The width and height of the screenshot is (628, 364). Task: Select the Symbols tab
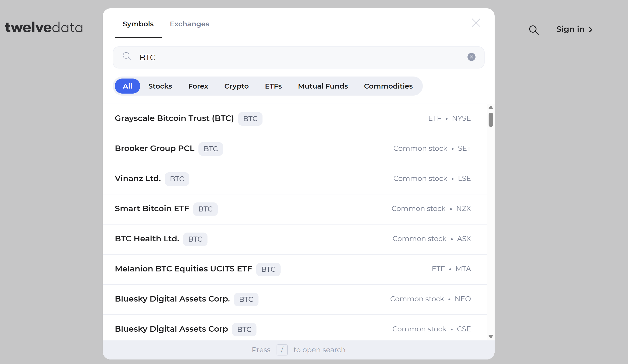click(x=138, y=24)
